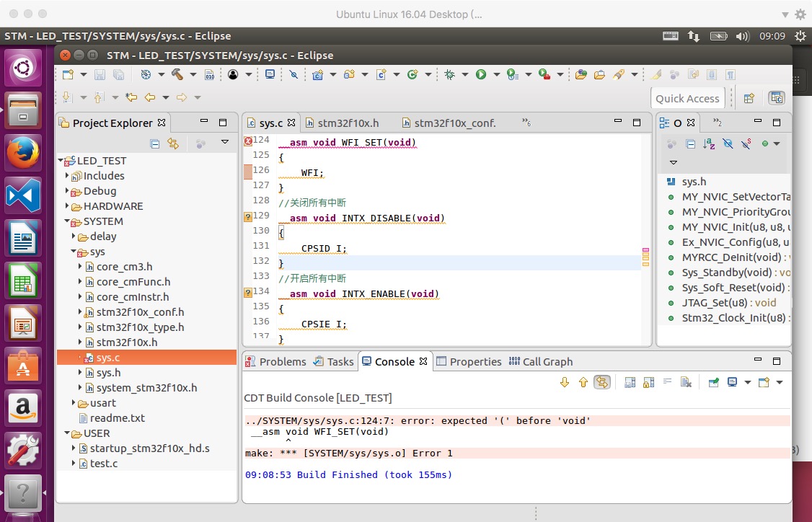Toggle Sort alphabetically in the Outline view
The height and width of the screenshot is (522, 812).
pyautogui.click(x=709, y=144)
